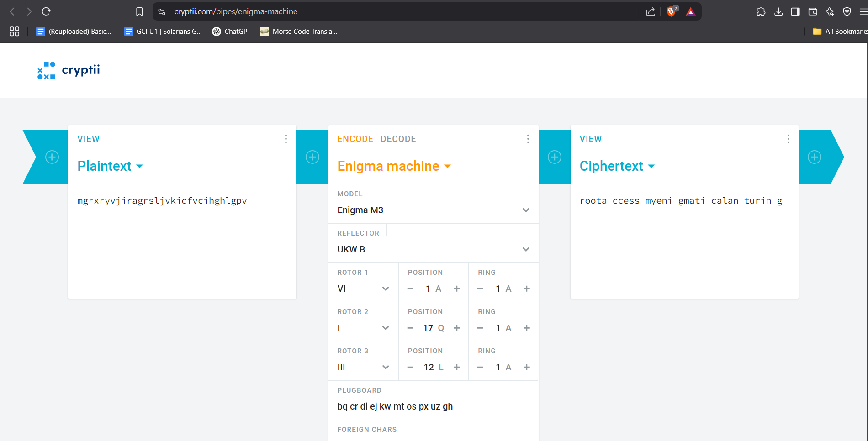Open Ciphertext brick options menu
This screenshot has height=441, width=868.
[x=789, y=139]
